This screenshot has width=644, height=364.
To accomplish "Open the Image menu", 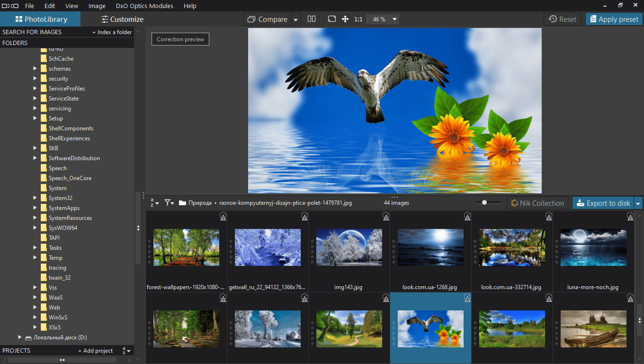I will (97, 6).
